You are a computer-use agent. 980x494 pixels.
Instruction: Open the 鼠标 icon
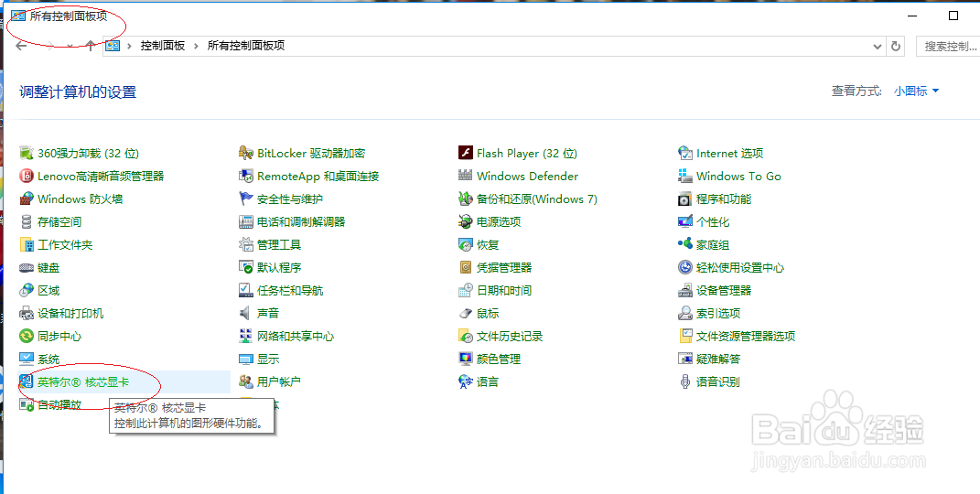click(465, 314)
